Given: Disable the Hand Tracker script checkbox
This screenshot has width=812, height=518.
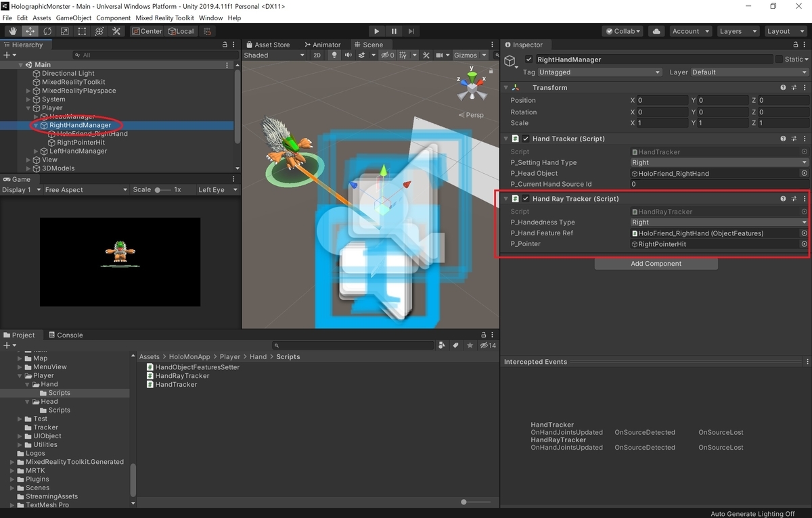Looking at the screenshot, I should click(526, 139).
